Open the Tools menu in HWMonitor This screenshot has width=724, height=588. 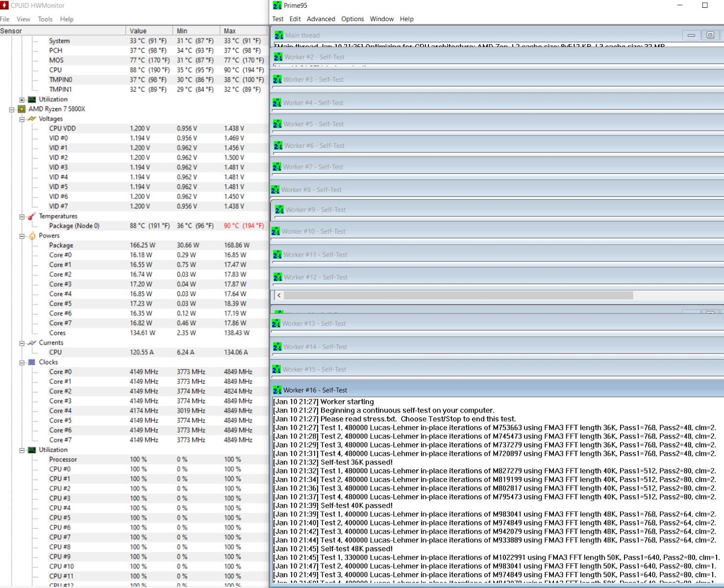click(45, 19)
